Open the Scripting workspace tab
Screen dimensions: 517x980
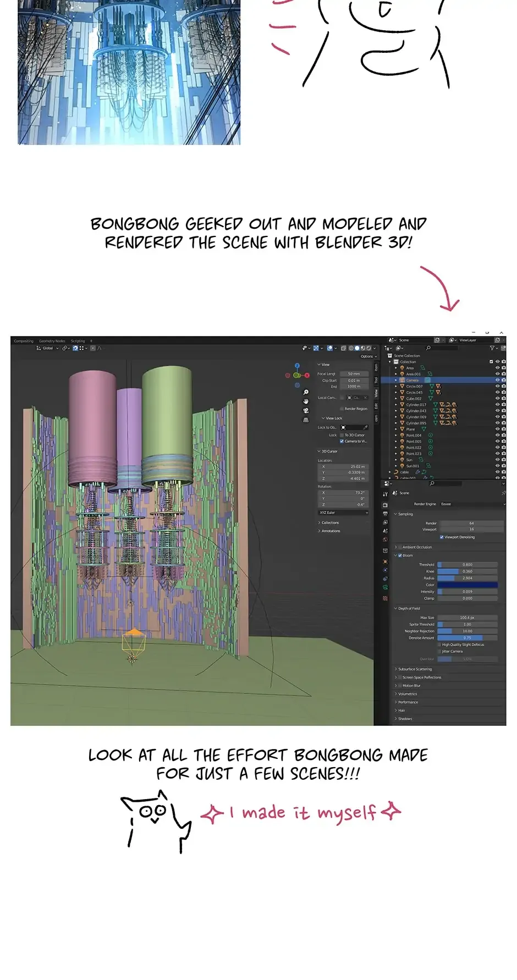[78, 341]
